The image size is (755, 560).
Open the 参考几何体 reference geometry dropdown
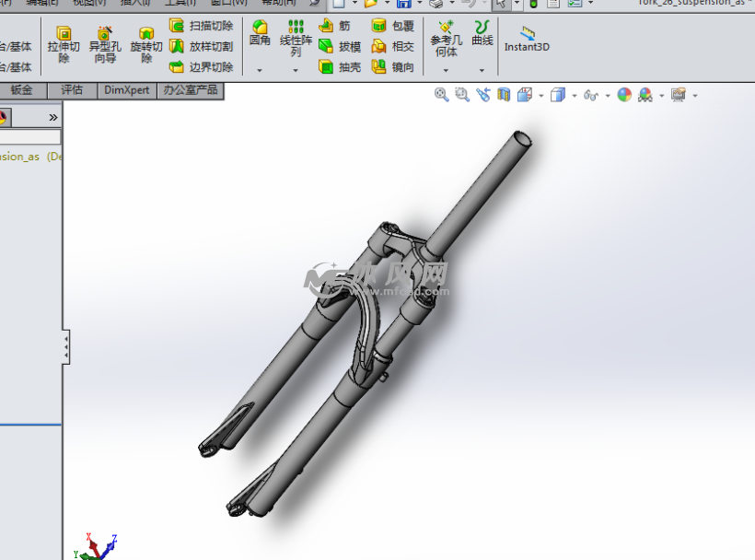coord(446,70)
